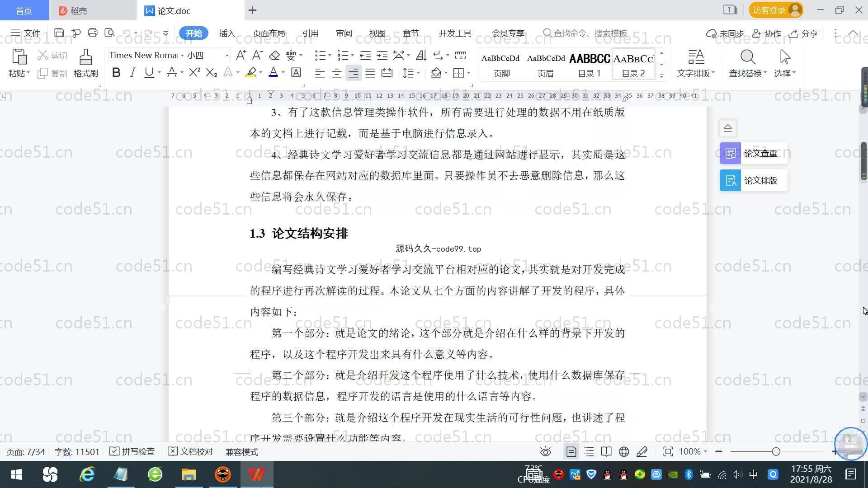The width and height of the screenshot is (868, 488).
Task: Increase font size
Action: (241, 55)
